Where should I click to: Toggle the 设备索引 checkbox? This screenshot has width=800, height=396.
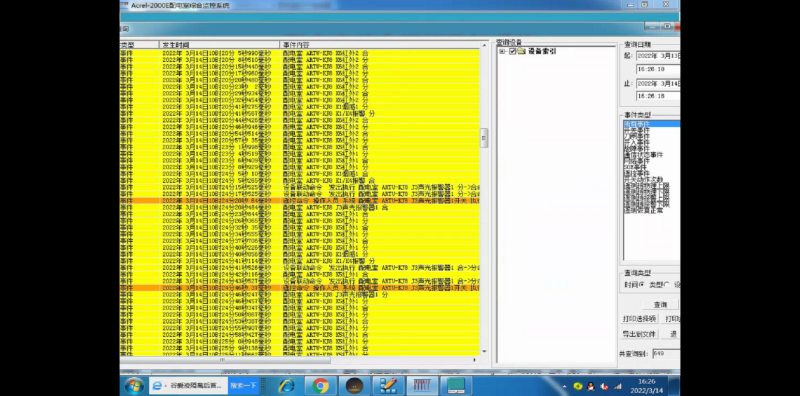coord(512,52)
